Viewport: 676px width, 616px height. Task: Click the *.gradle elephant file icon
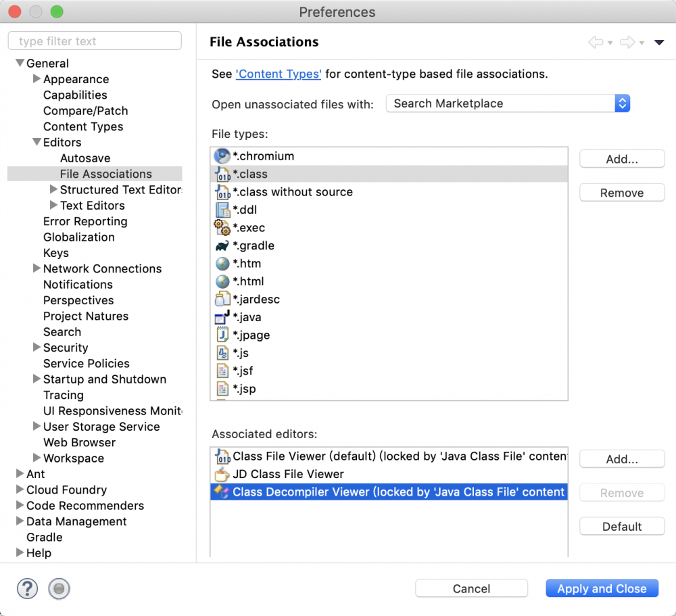tap(222, 246)
